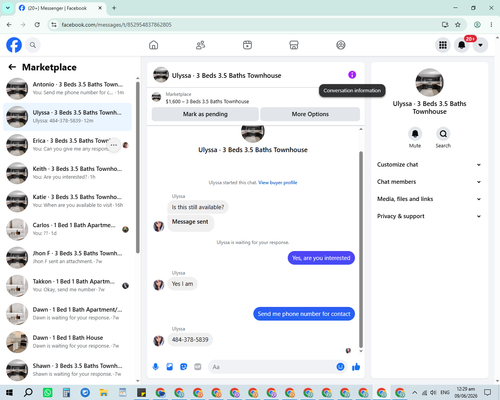Open Keith 3 Beds 3.5 Baths conversation
Image resolution: width=500 pixels, height=400 pixels.
(x=67, y=173)
